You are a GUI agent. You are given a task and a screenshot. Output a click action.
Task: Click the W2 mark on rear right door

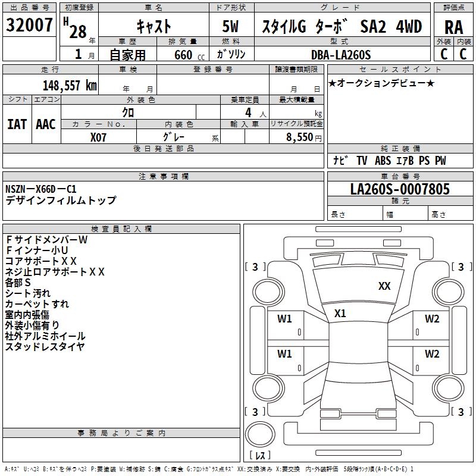[432, 354]
